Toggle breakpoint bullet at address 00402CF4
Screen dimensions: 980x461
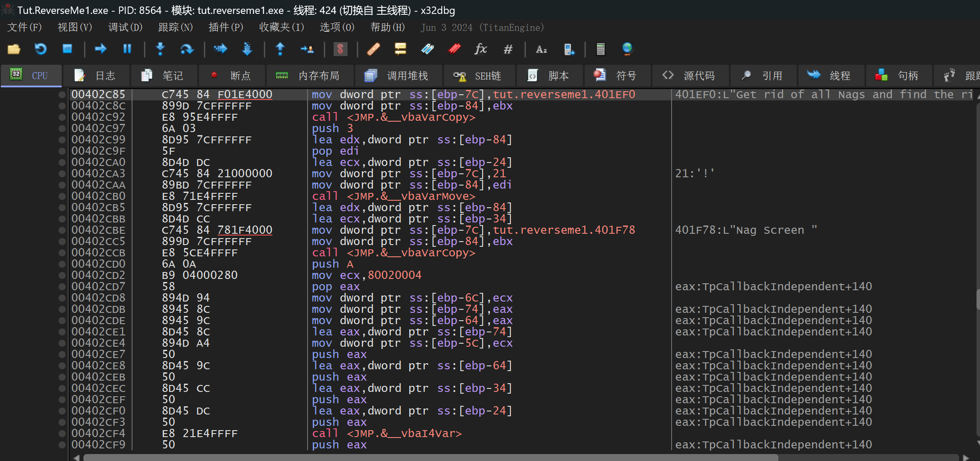pos(62,434)
